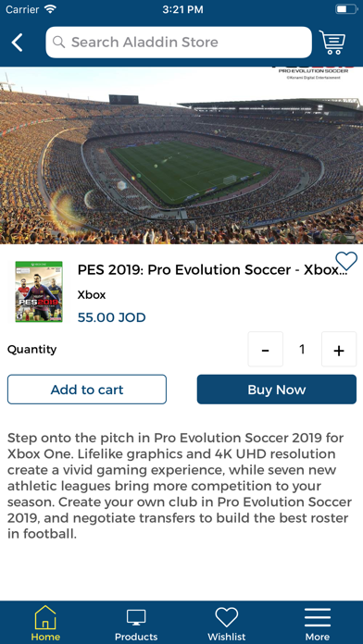Screen dimensions: 363x644
Task: Toggle the heart wishlist icon on product
Action: pyautogui.click(x=346, y=261)
